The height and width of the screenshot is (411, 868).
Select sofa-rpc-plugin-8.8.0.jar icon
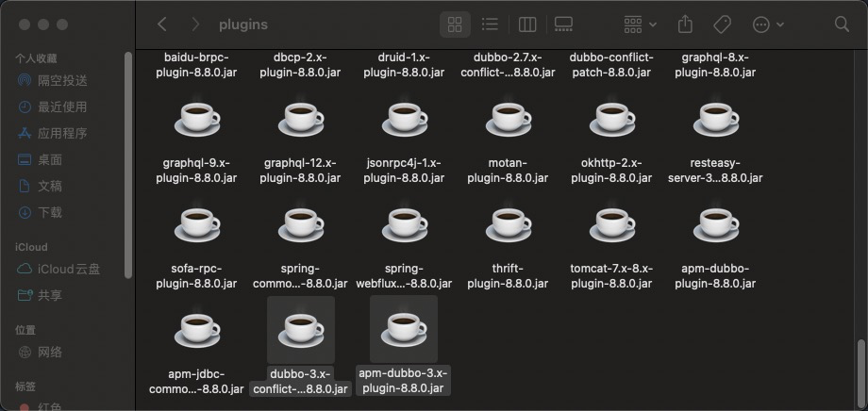point(196,224)
